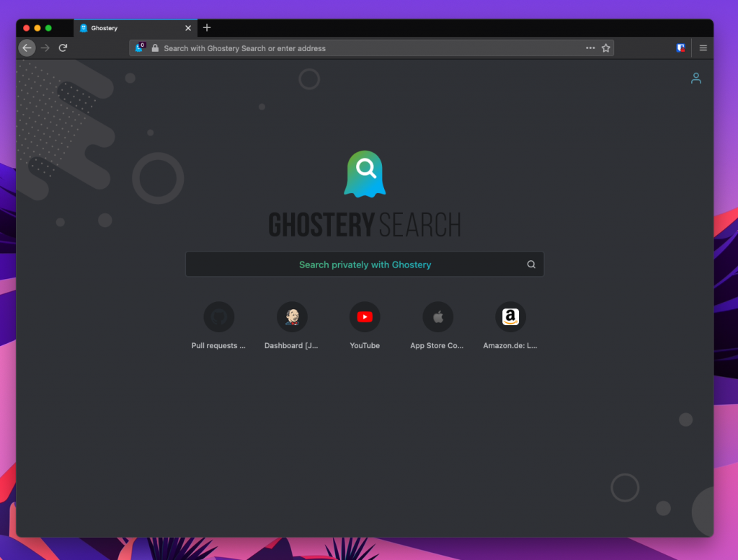Reload the current page
This screenshot has width=738, height=560.
tap(63, 48)
